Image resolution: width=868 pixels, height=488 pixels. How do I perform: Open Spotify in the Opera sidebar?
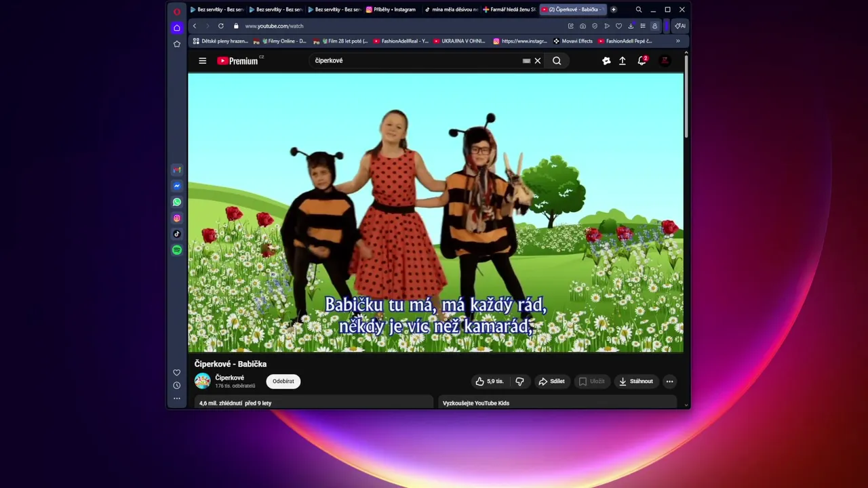pos(177,250)
